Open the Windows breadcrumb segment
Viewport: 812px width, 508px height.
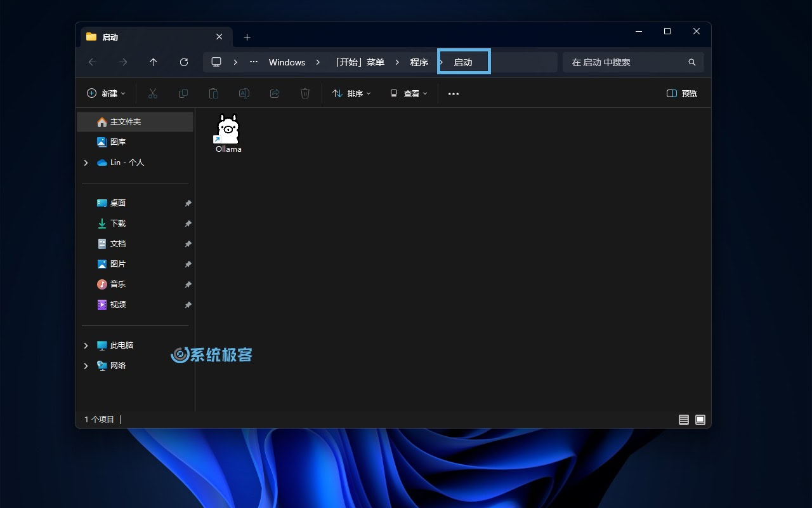(x=287, y=62)
